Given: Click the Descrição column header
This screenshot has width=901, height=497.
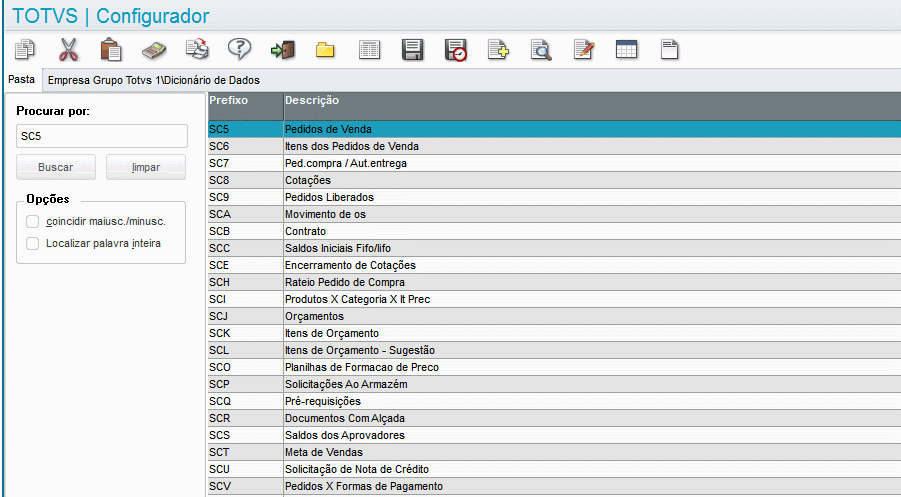Looking at the screenshot, I should (592, 106).
